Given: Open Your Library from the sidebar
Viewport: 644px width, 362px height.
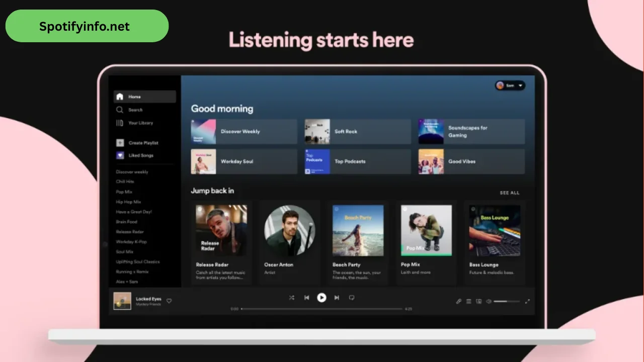Looking at the screenshot, I should point(135,123).
